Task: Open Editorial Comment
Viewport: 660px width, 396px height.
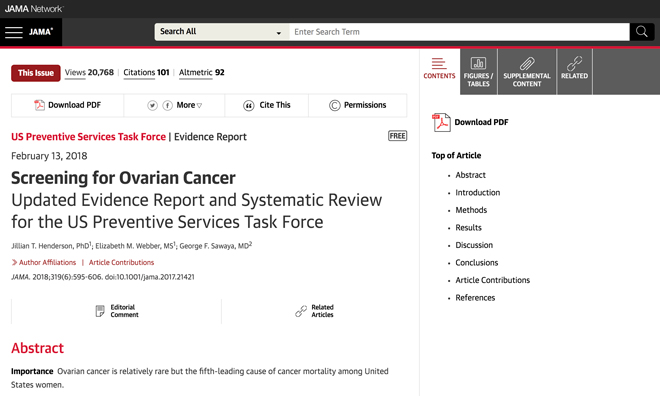Action: tap(117, 311)
